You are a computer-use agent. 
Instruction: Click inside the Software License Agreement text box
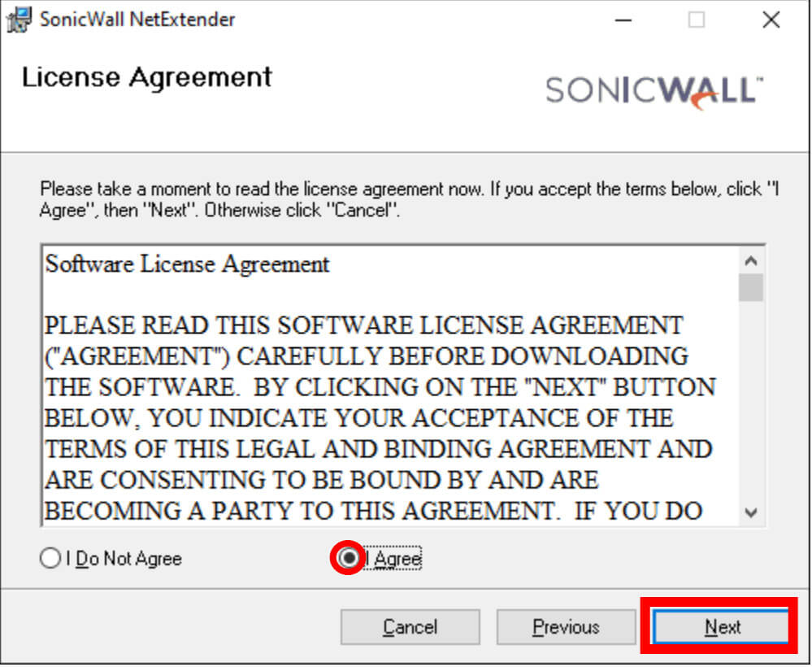[x=390, y=386]
